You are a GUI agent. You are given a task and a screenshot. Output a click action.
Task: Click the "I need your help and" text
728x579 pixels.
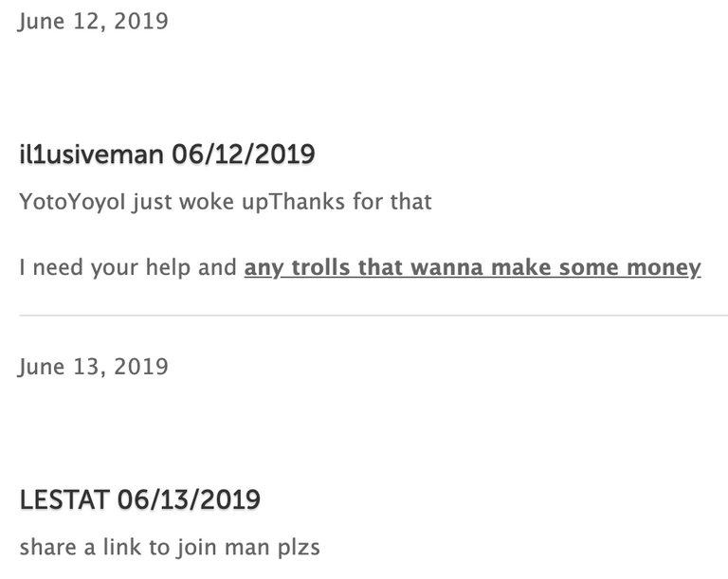128,267
